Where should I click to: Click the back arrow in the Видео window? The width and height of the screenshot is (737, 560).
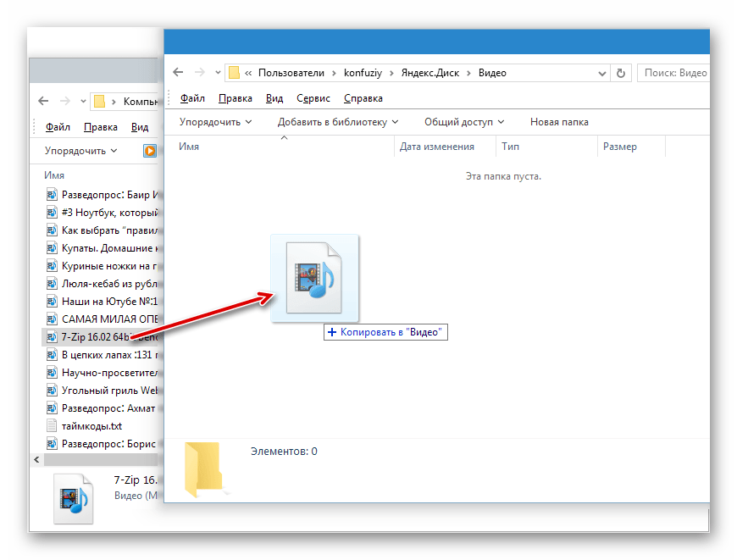pos(178,73)
